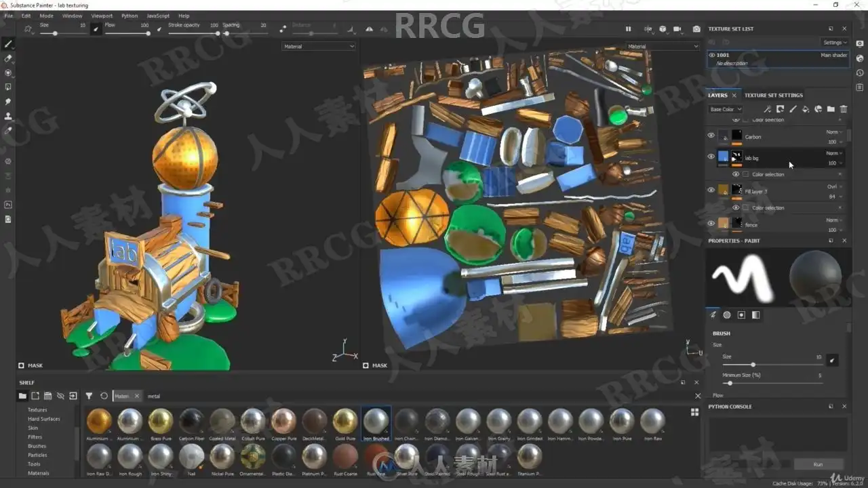Click the shelf refresh circular-arrow icon
The image size is (868, 488).
tap(104, 396)
